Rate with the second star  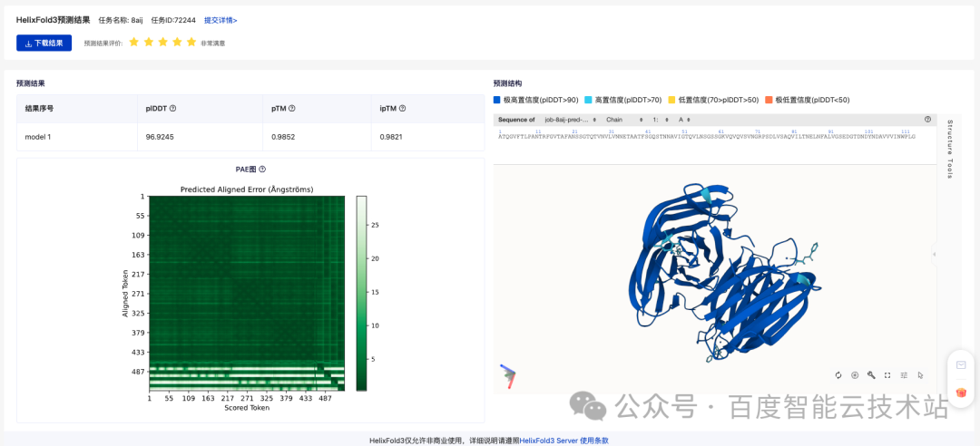tap(148, 43)
